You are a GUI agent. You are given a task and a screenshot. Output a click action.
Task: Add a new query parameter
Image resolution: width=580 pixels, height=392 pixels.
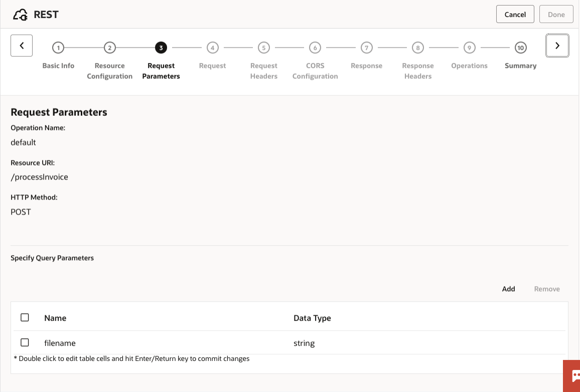coord(508,289)
